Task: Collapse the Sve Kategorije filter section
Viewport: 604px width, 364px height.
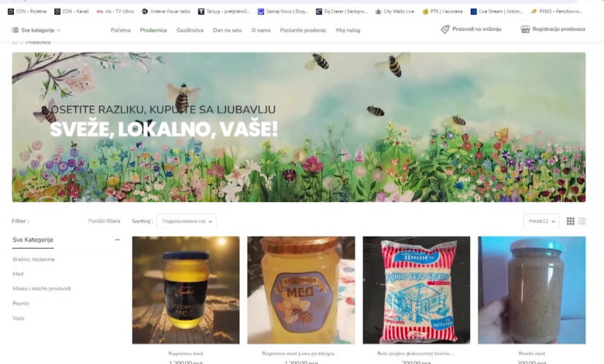Action: 118,240
